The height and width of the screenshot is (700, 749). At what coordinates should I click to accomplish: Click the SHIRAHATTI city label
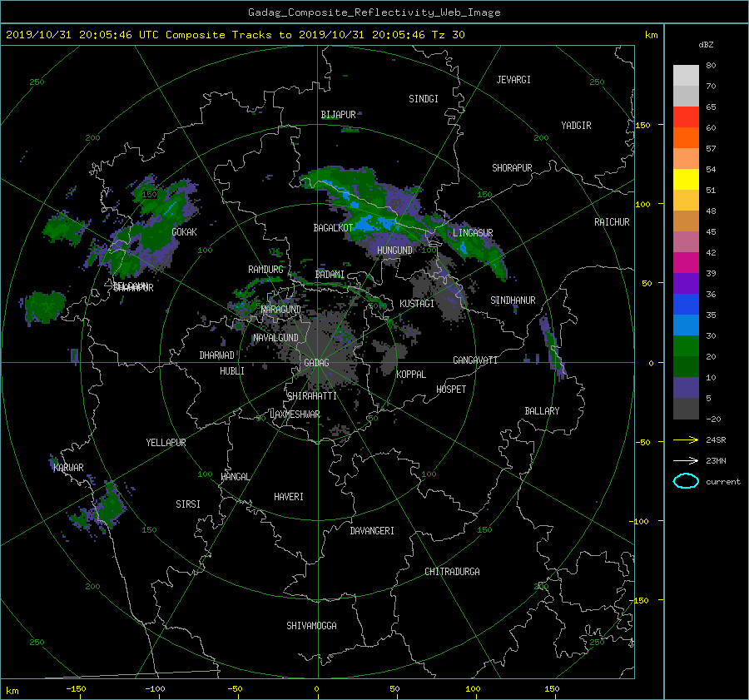(x=312, y=396)
